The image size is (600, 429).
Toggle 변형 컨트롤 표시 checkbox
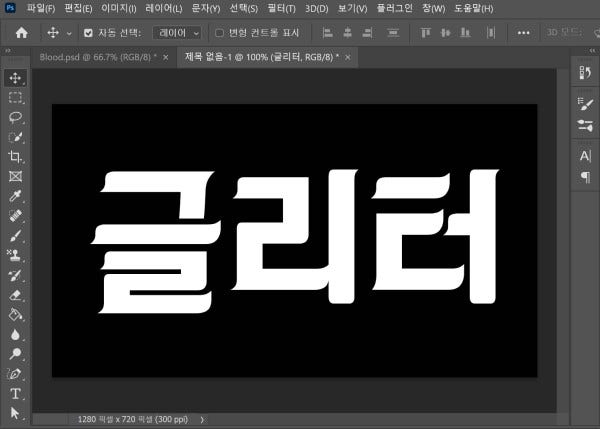coord(219,33)
